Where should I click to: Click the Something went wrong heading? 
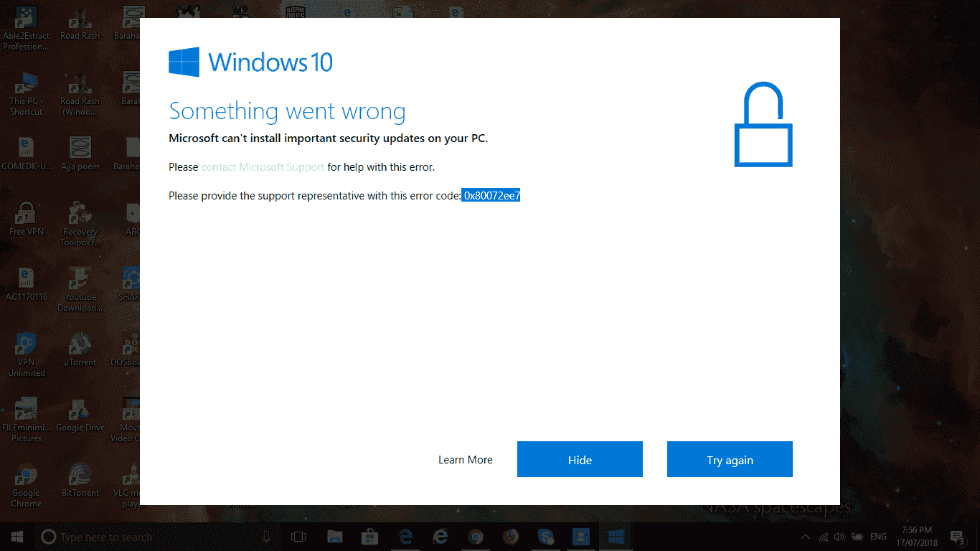click(x=287, y=111)
